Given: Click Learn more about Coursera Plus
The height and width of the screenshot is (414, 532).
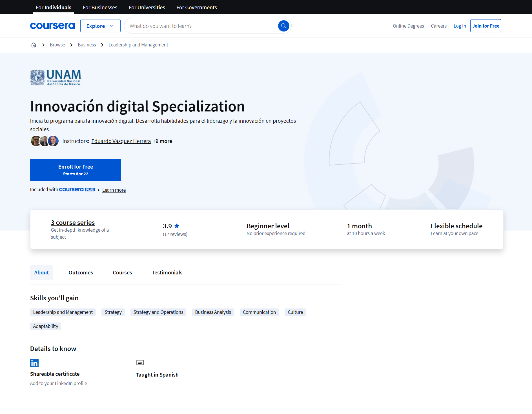Looking at the screenshot, I should pos(114,190).
